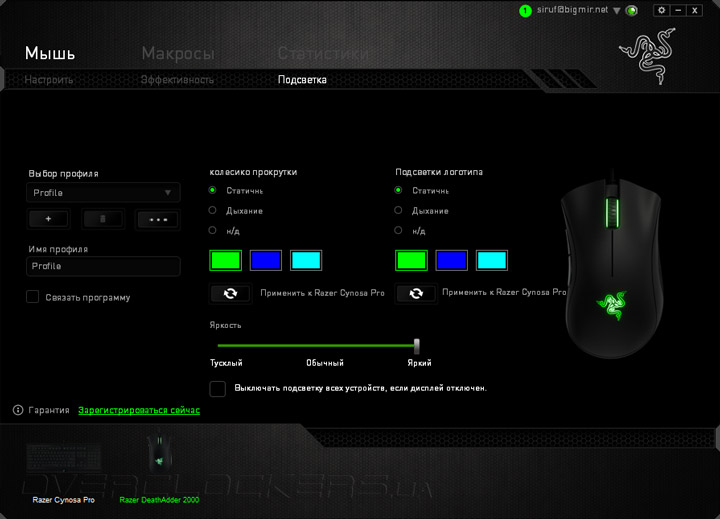The image size is (720, 519).
Task: Pick cyan swatch for scroll wheel
Action: (306, 260)
